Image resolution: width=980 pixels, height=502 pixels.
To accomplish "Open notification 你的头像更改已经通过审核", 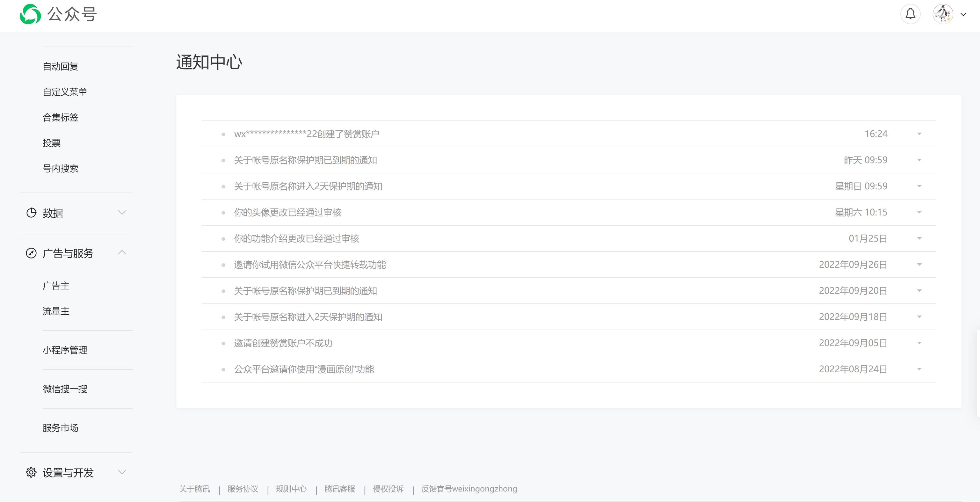I will (287, 212).
